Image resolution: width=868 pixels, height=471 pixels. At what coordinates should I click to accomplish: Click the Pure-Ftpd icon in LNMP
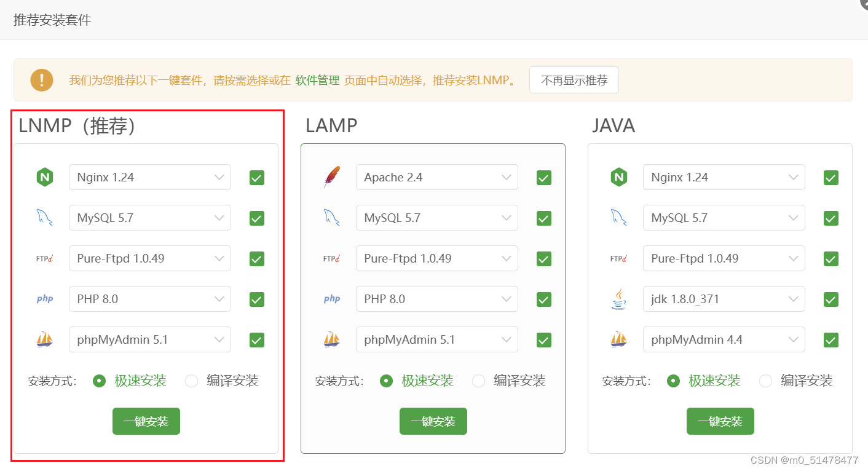coord(44,258)
